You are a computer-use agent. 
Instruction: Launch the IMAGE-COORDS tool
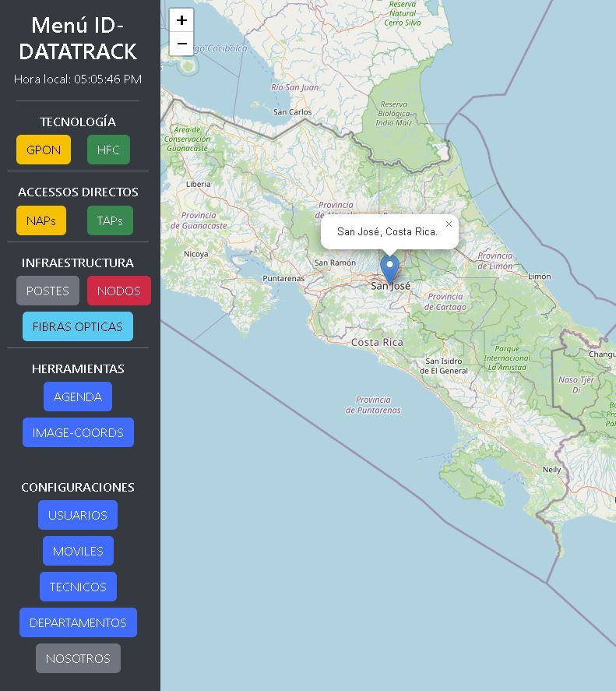click(x=78, y=432)
